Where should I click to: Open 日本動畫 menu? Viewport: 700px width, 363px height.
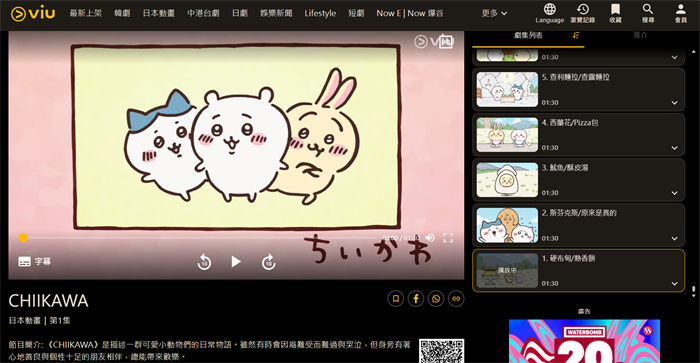point(158,13)
